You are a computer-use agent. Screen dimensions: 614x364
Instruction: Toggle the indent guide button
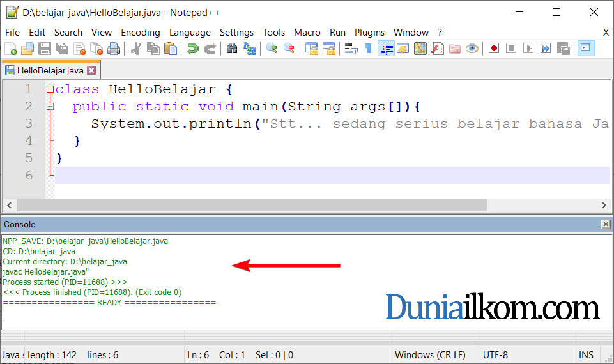coord(386,49)
